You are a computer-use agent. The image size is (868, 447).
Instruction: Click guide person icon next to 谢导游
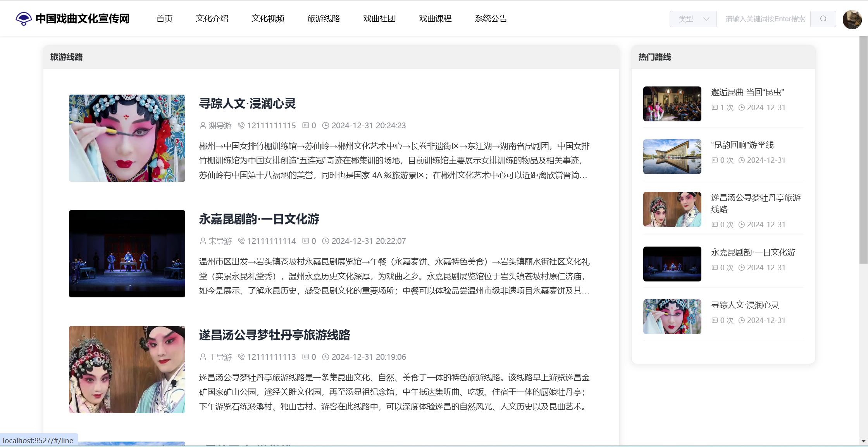[x=203, y=125]
